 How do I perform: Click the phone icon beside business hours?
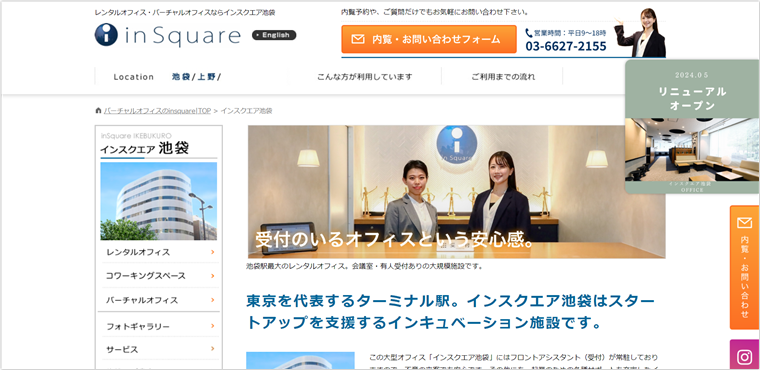529,32
